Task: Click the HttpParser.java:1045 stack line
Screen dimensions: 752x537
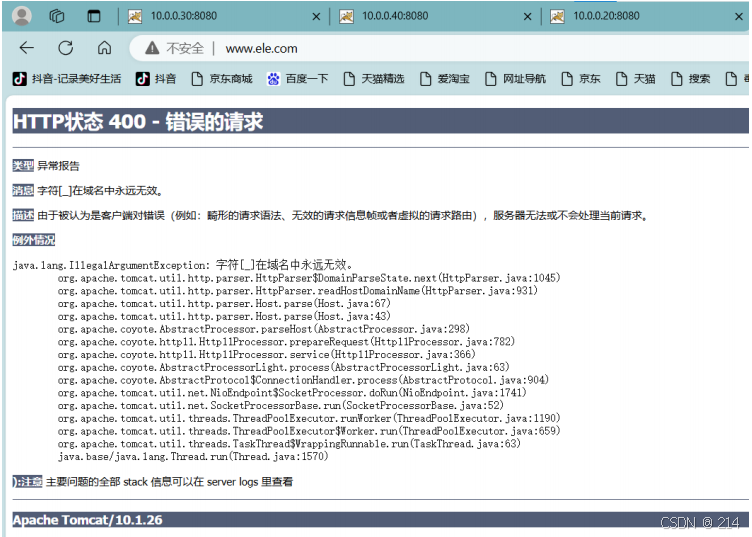Action: pyautogui.click(x=309, y=278)
